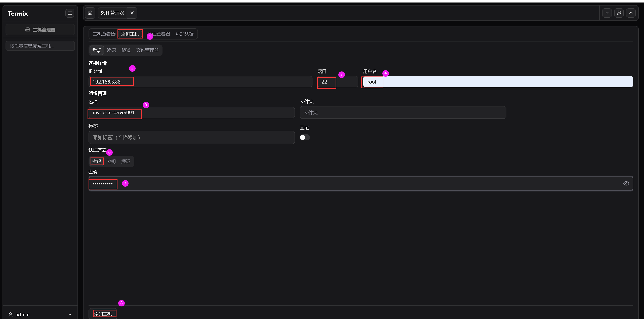This screenshot has height=319, width=644.
Task: Select 密钥 authentication method
Action: pyautogui.click(x=111, y=162)
